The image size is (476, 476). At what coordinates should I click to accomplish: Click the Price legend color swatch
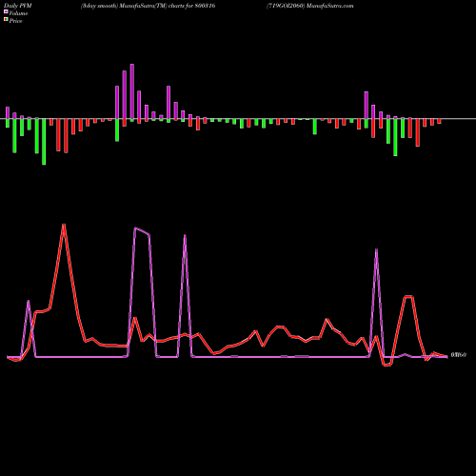coord(6,20)
